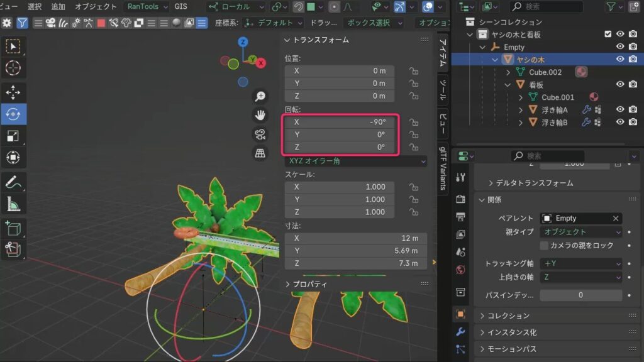Image resolution: width=644 pixels, height=362 pixels.
Task: Open ボックス選択 dropdown
Action: tap(375, 23)
